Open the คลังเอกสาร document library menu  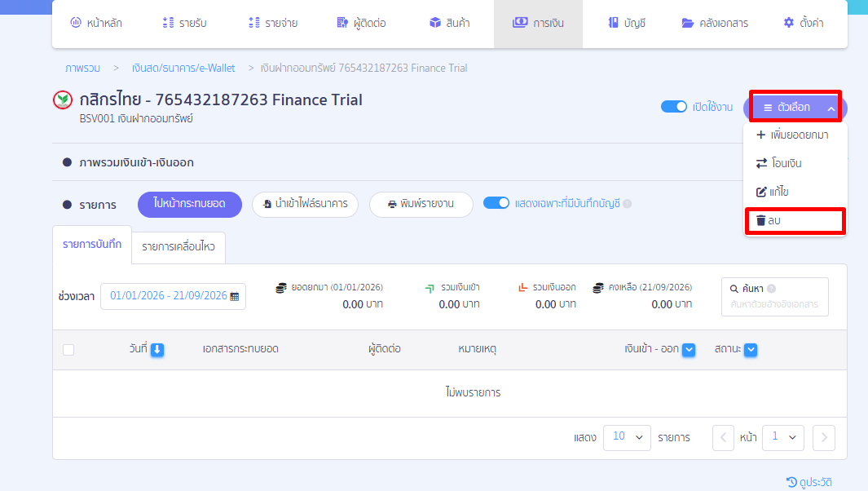coord(715,24)
